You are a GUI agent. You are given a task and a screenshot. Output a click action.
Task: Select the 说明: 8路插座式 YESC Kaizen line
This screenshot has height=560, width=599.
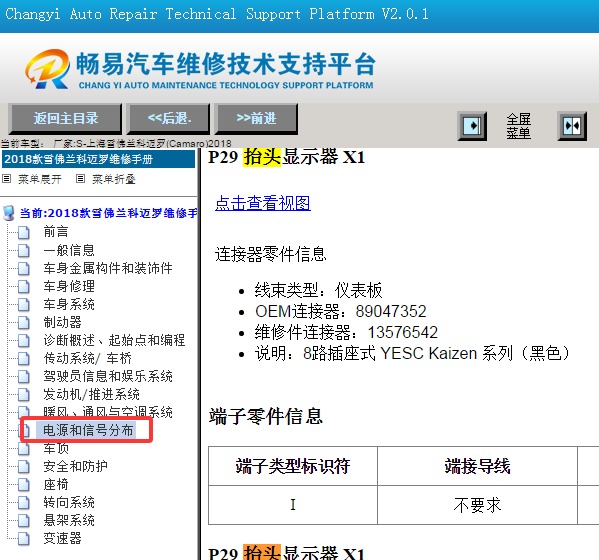(413, 353)
